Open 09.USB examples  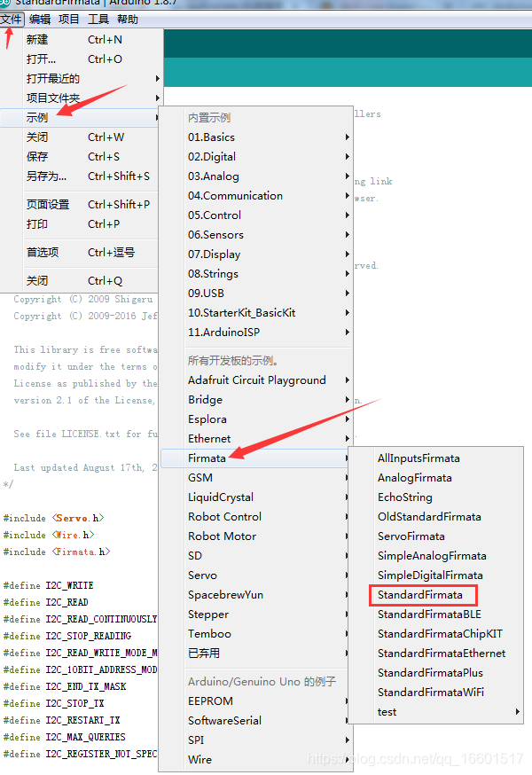257,294
